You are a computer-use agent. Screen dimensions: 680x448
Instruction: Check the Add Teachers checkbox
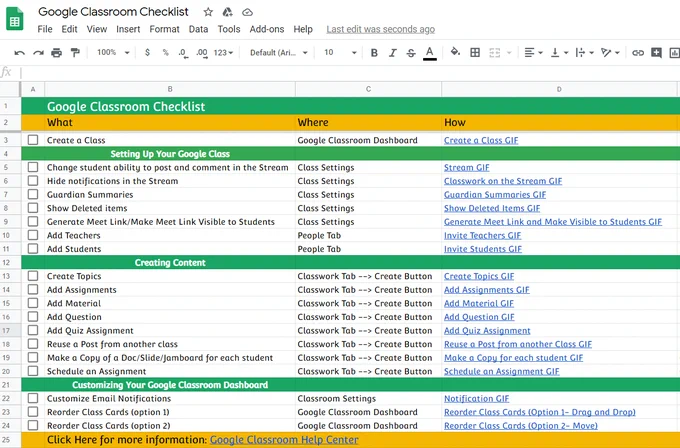(33, 235)
